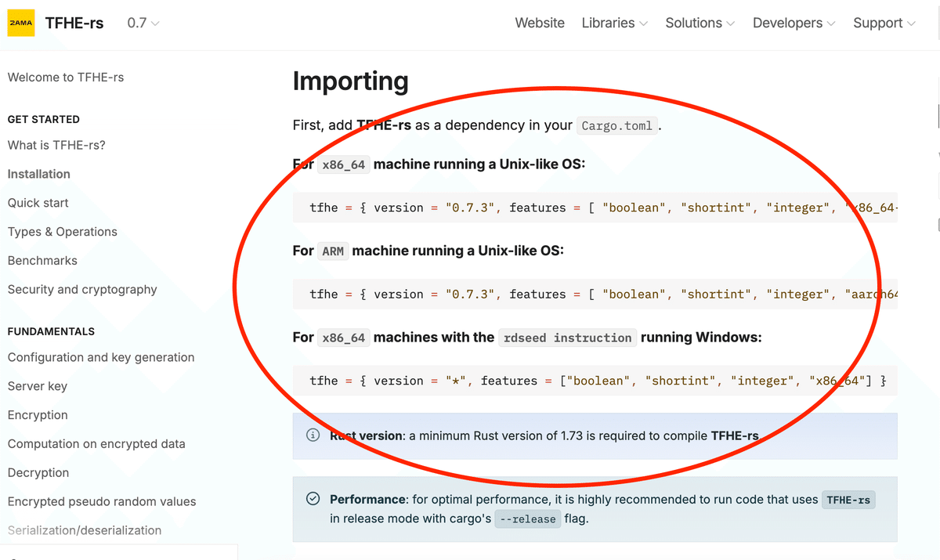Open Encrypted pseudo random values page
Screen dimensions: 940x560
pos(102,502)
